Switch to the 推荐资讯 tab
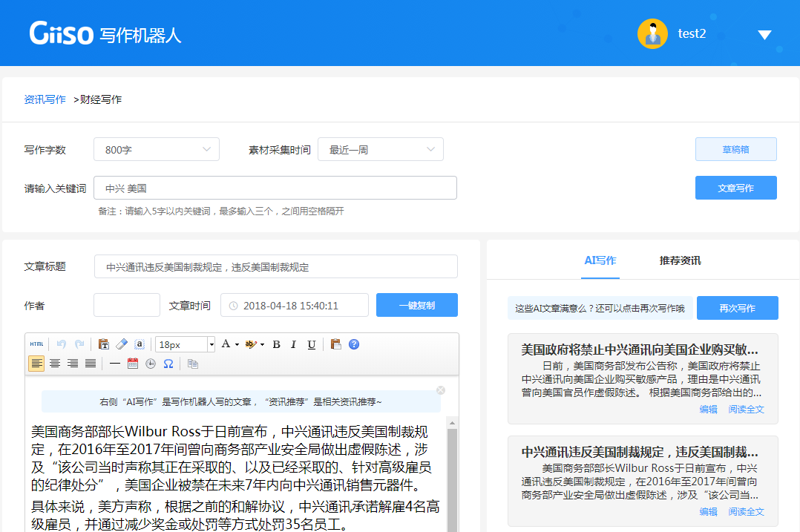Screen dimensions: 800x532 (x=680, y=260)
